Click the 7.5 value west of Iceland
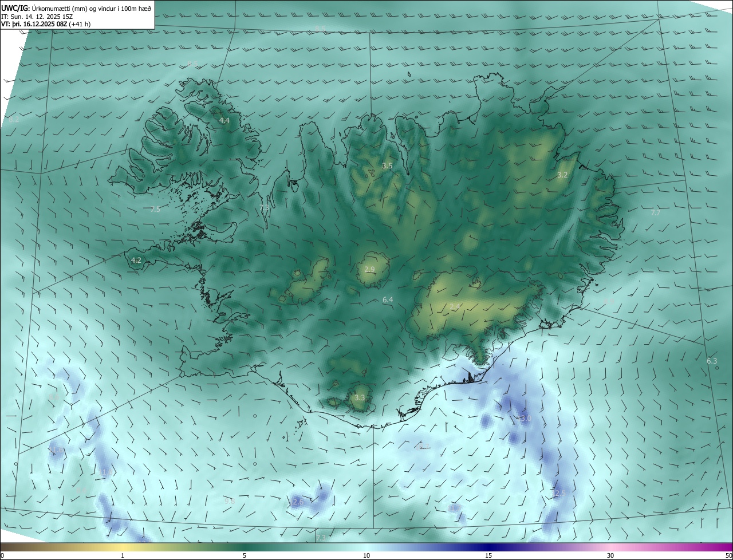The height and width of the screenshot is (560, 733). 155,210
